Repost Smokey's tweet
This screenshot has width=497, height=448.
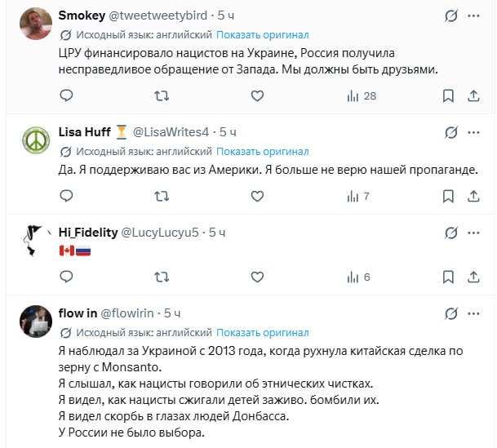(x=162, y=96)
